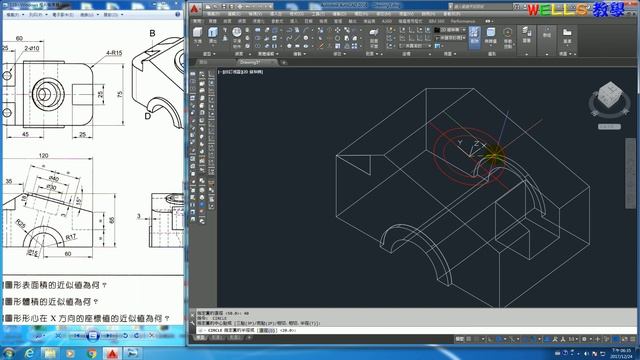This screenshot has width=640, height=360.
Task: Click the command line input field
Action: [416, 330]
